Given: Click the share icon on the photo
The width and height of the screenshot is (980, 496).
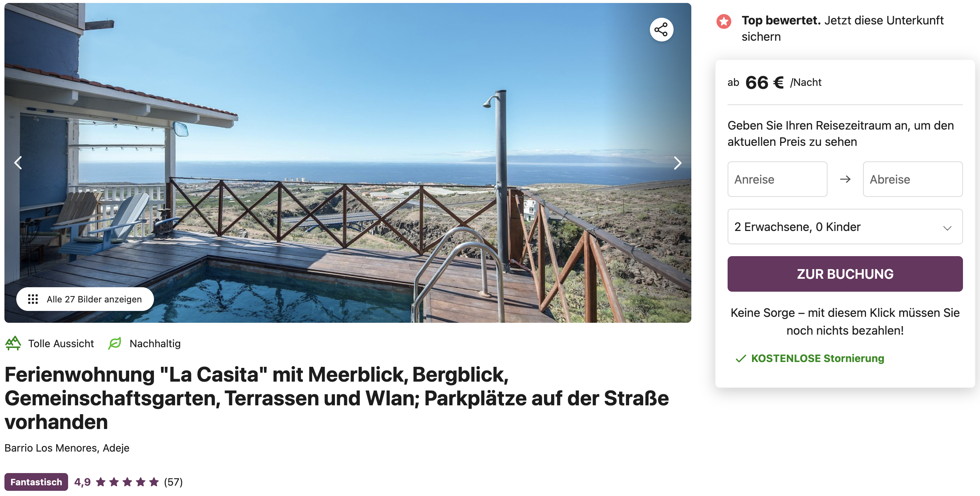Looking at the screenshot, I should (x=661, y=30).
